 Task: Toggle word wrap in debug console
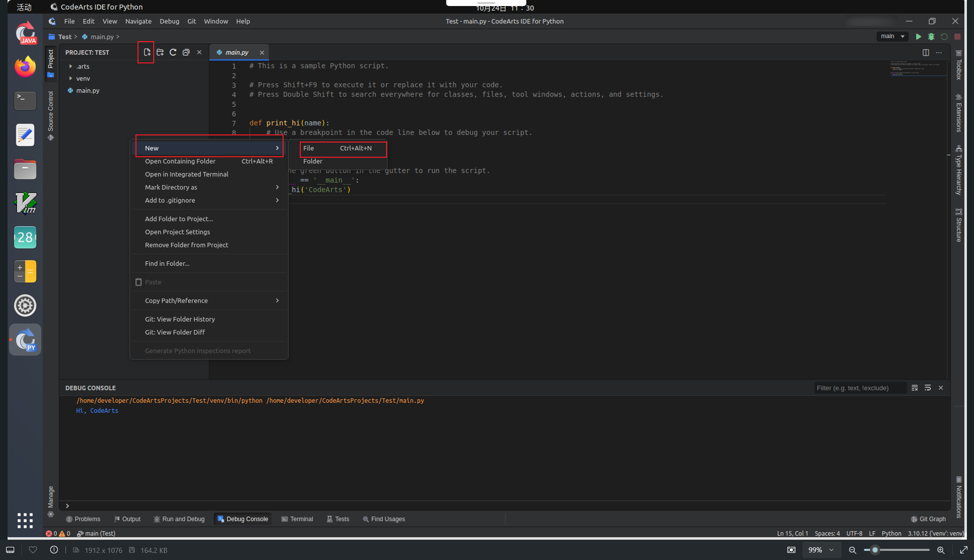pos(928,388)
